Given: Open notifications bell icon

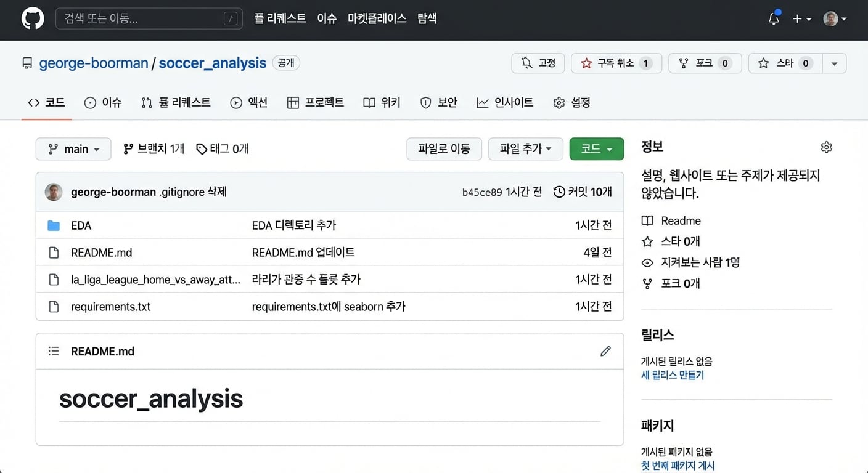Looking at the screenshot, I should [x=774, y=18].
